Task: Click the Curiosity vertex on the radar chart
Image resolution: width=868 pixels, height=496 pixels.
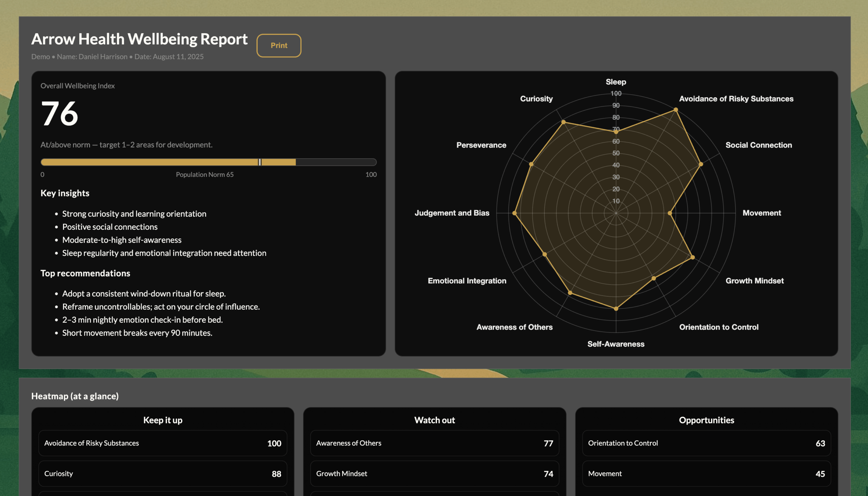Action: coord(564,122)
